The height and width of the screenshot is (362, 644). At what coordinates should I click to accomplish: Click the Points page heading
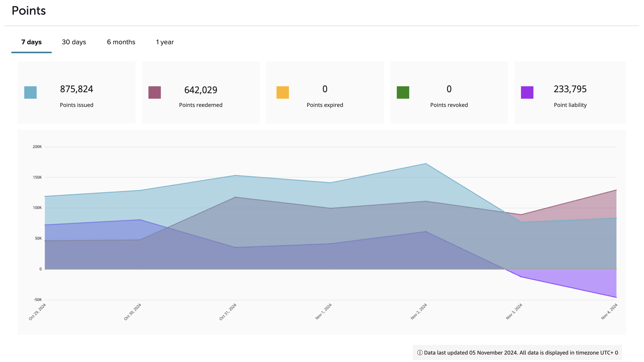tap(29, 11)
